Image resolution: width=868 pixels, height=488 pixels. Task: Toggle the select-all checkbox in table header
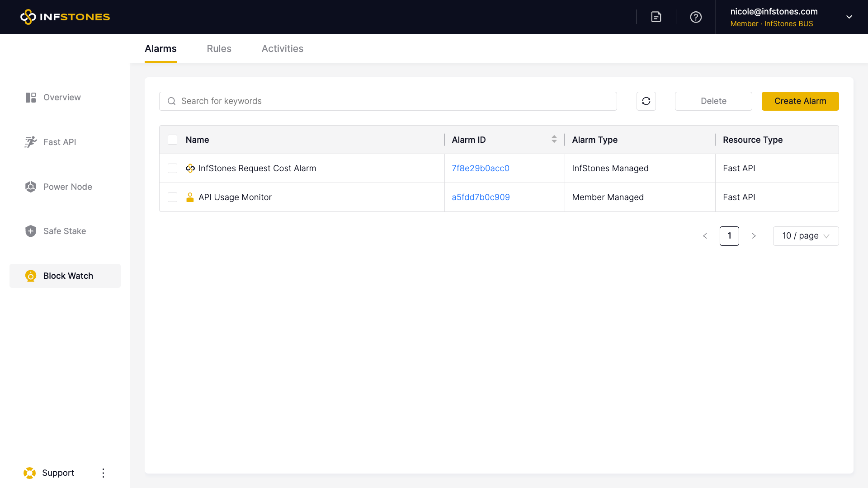172,140
